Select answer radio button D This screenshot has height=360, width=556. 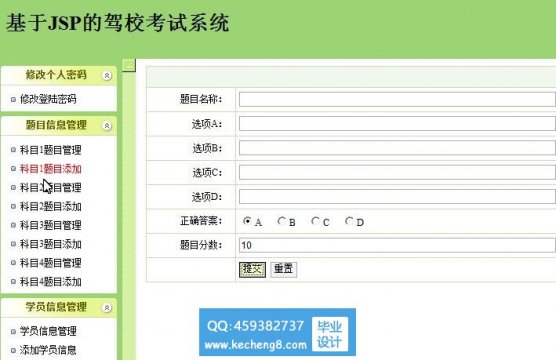point(349,221)
